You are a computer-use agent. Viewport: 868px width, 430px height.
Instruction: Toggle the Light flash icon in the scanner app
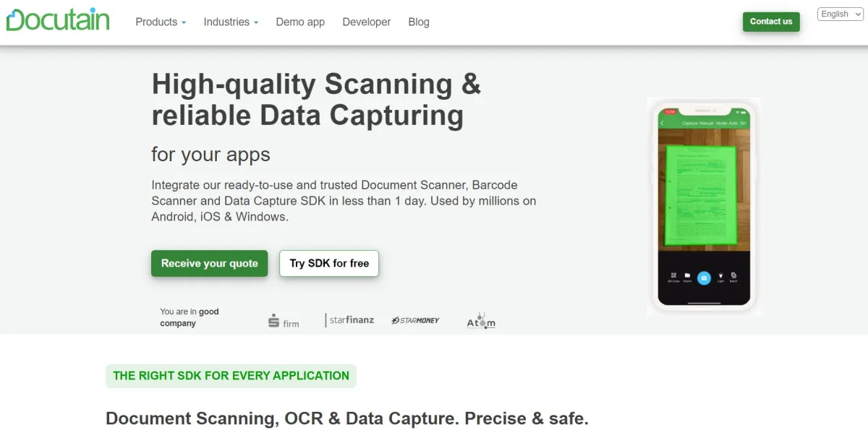click(721, 276)
